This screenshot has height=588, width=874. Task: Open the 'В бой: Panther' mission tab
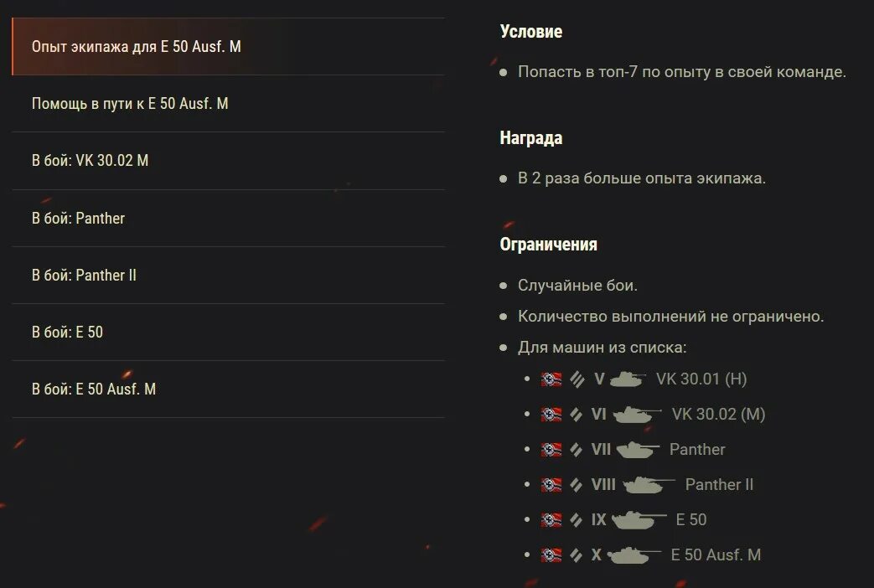click(79, 219)
